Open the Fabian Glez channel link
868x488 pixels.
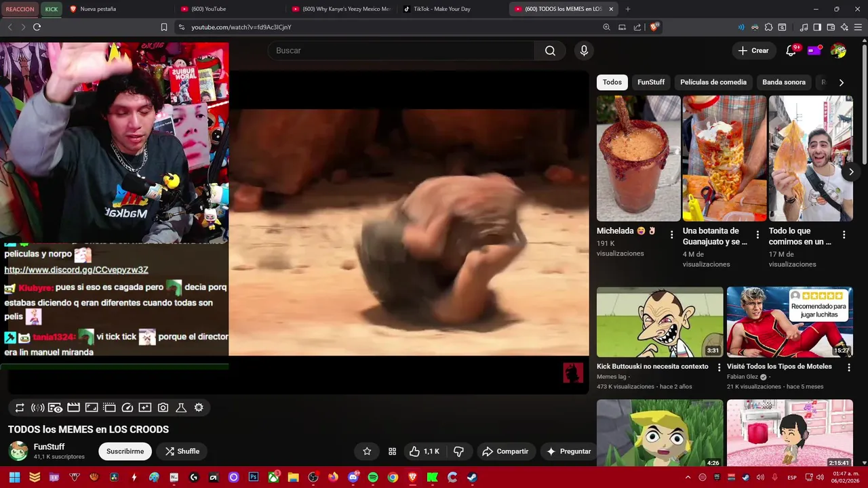click(743, 377)
